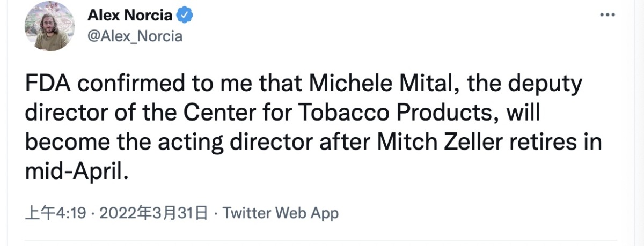Open the tweet's more options menu

click(x=606, y=15)
